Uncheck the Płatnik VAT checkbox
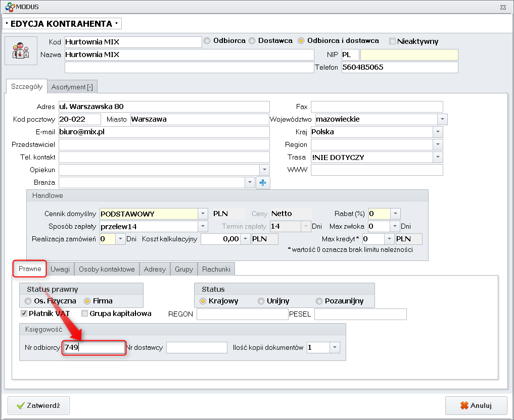This screenshot has width=514, height=420. pos(24,313)
